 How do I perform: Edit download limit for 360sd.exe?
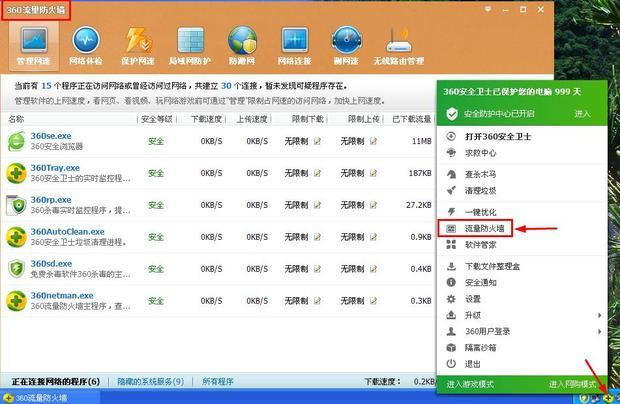pyautogui.click(x=317, y=269)
